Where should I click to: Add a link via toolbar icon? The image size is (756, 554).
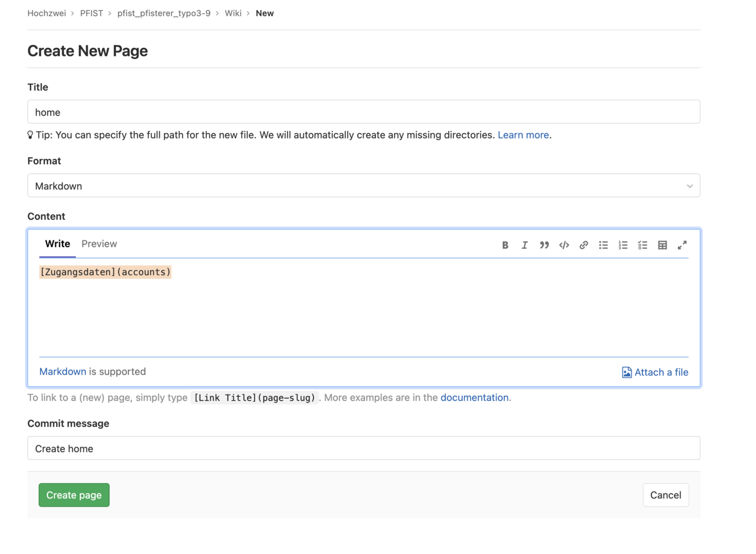584,245
